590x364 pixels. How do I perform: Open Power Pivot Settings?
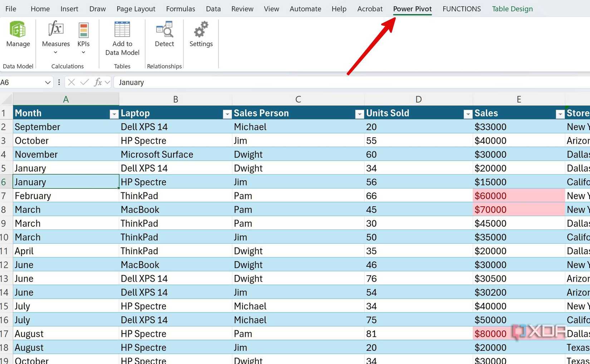[x=201, y=34]
